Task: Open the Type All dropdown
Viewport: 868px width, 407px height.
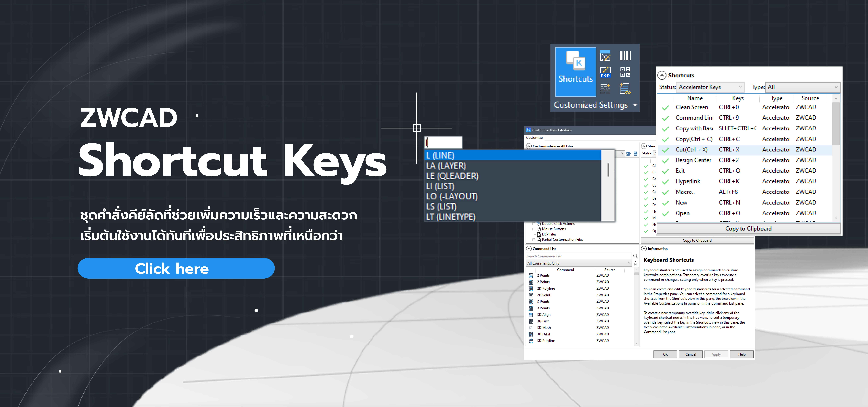Action: (x=803, y=87)
